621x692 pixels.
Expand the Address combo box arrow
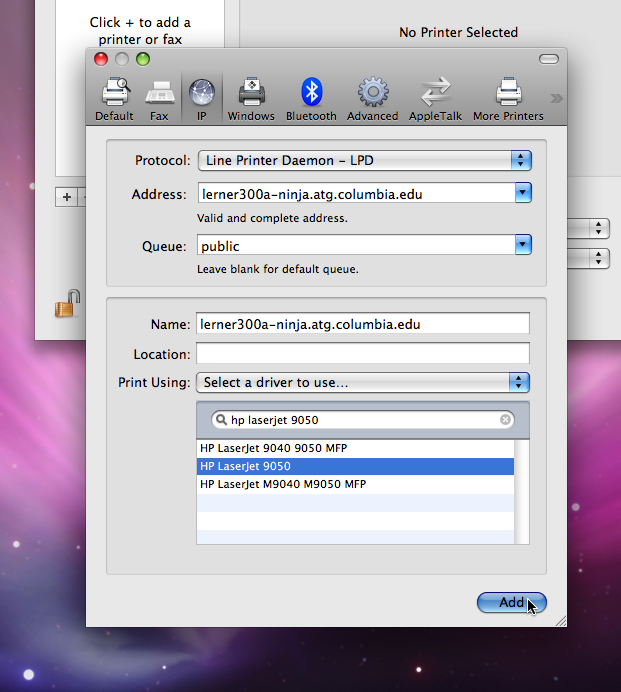pos(523,193)
